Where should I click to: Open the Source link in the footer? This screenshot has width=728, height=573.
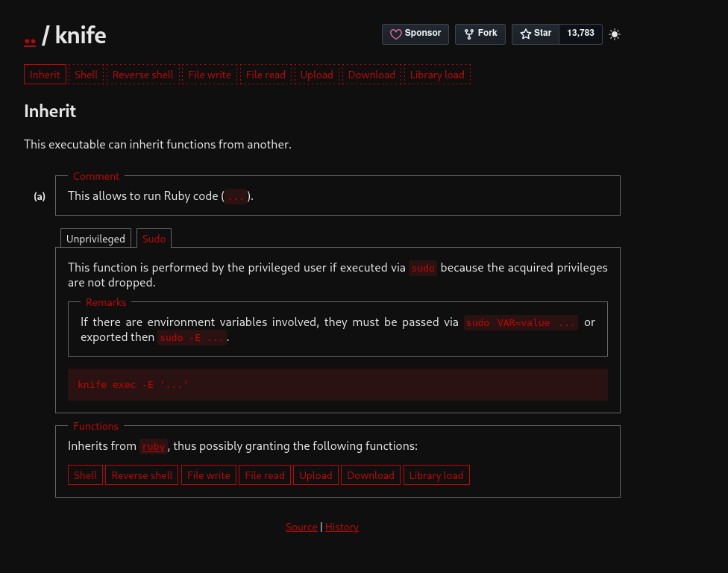pos(301,527)
